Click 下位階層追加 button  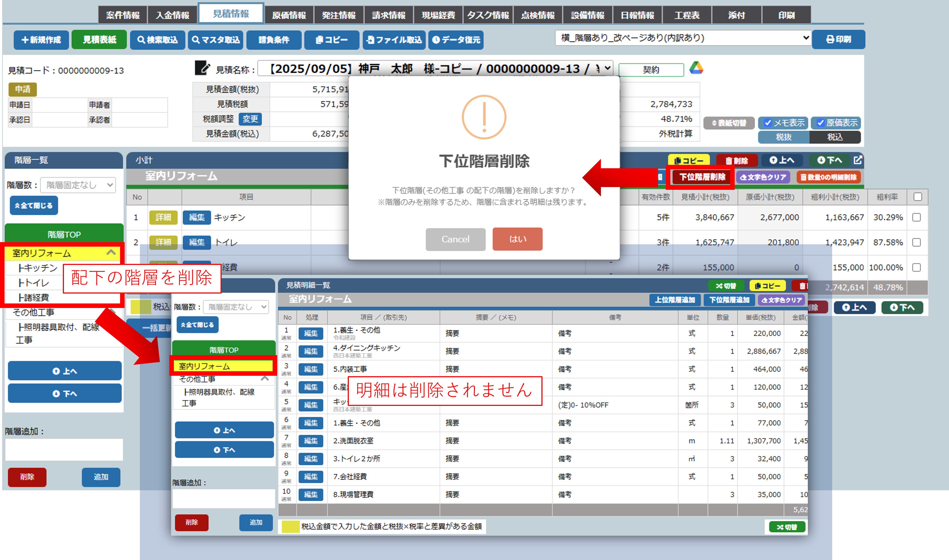tap(729, 300)
